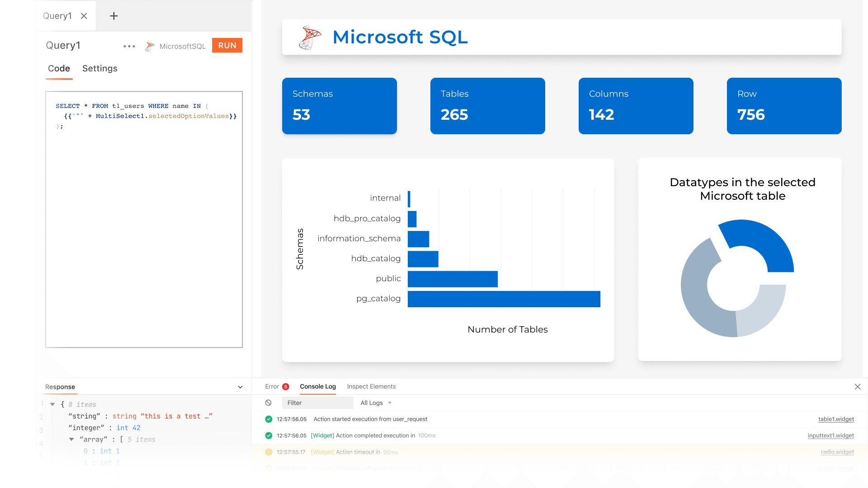Click the warning icon on the timeout log entry
This screenshot has width=868, height=488.
[x=268, y=452]
